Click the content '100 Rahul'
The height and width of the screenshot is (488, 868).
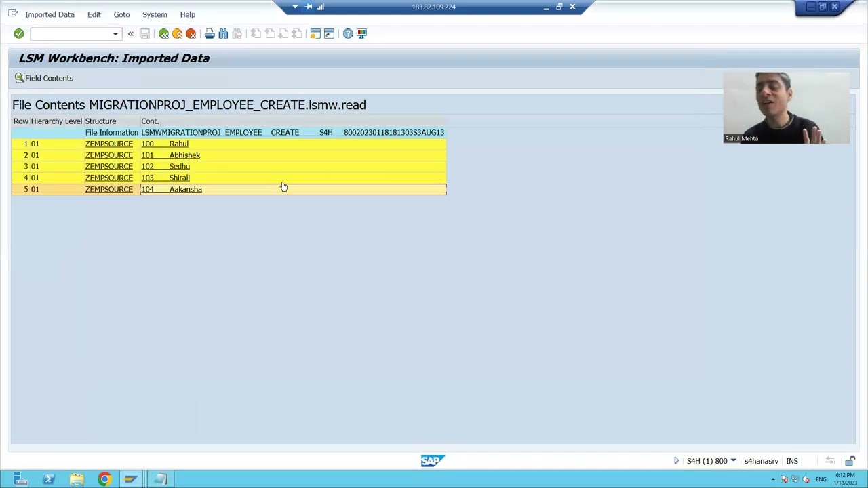(165, 144)
